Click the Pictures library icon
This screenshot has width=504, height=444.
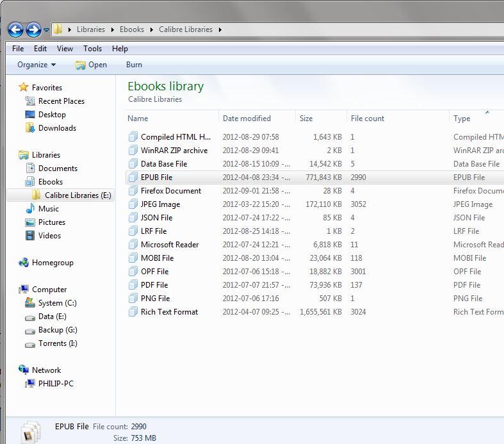tap(30, 222)
